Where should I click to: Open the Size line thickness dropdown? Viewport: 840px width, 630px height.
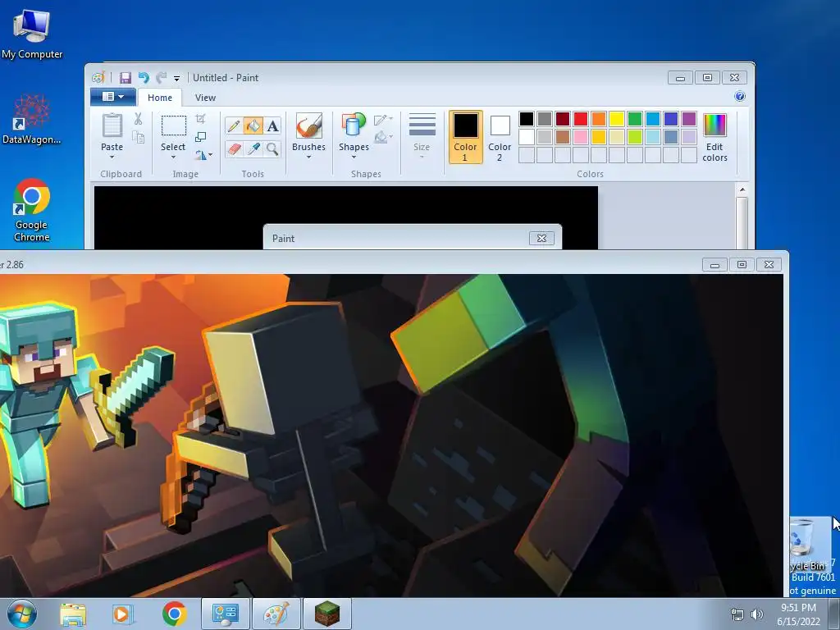click(x=422, y=136)
